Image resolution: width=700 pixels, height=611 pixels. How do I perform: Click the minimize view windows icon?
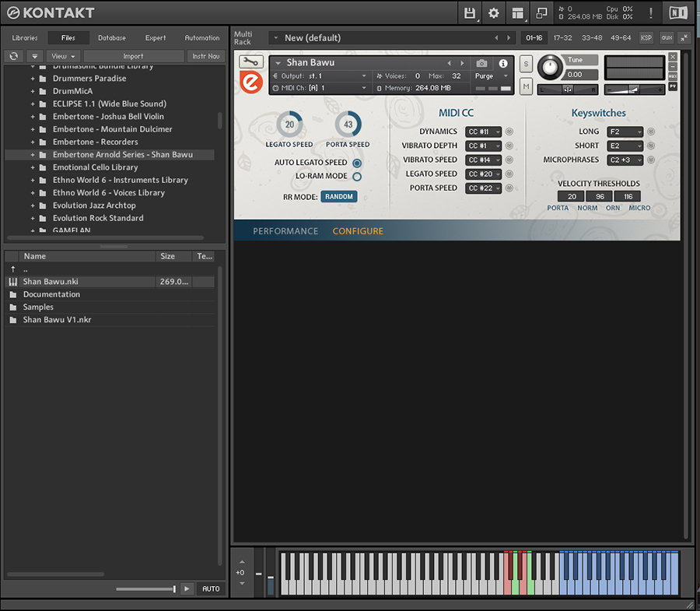click(541, 13)
